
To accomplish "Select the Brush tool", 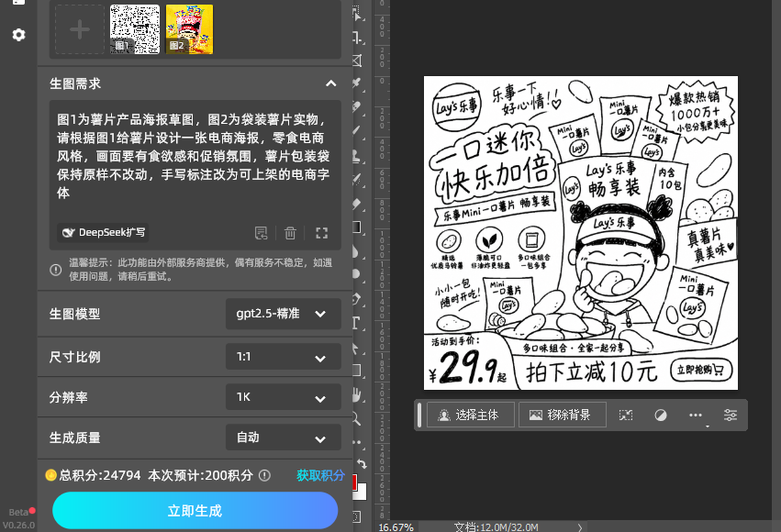I will click(x=358, y=130).
